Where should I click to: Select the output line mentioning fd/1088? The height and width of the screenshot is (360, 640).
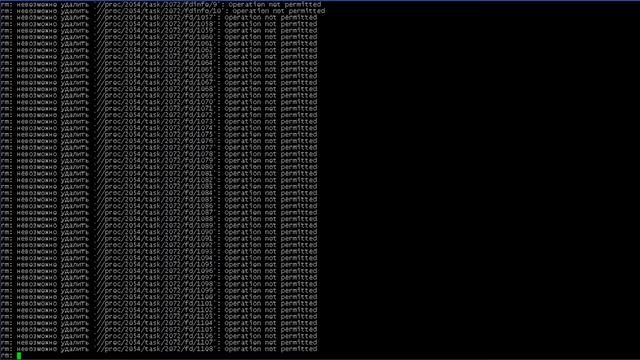(158, 220)
